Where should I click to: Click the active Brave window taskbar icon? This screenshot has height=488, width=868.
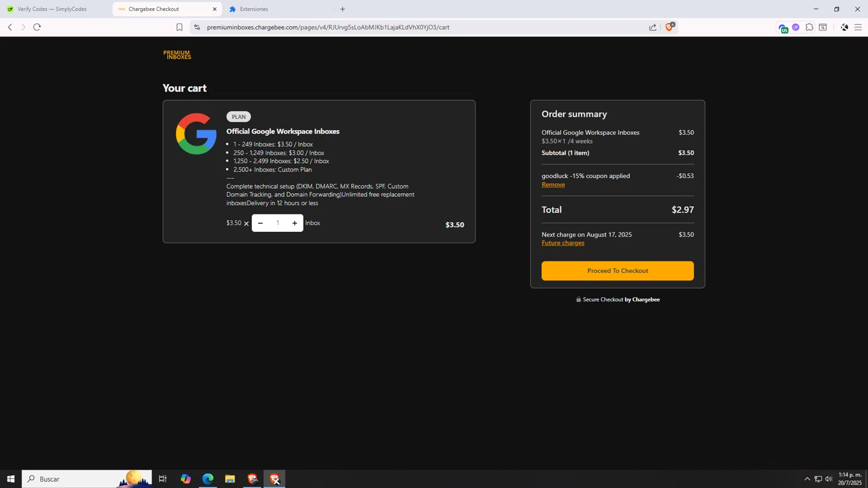[x=275, y=479]
